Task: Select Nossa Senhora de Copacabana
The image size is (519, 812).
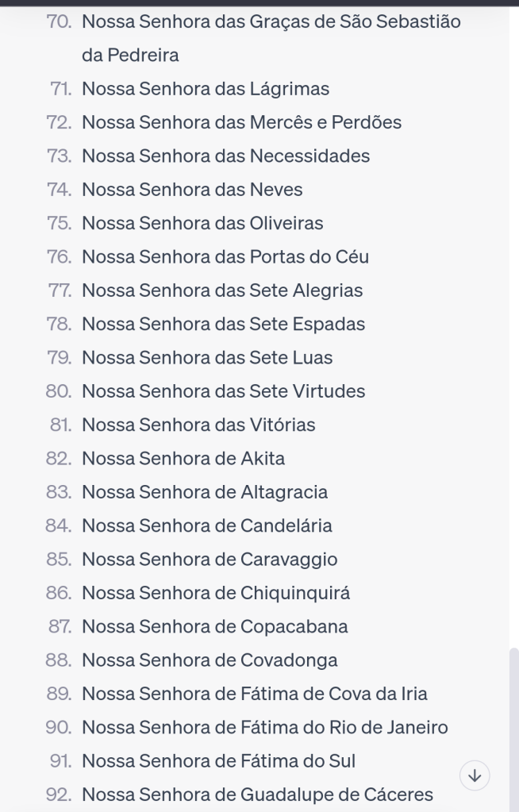Action: pyautogui.click(x=215, y=626)
